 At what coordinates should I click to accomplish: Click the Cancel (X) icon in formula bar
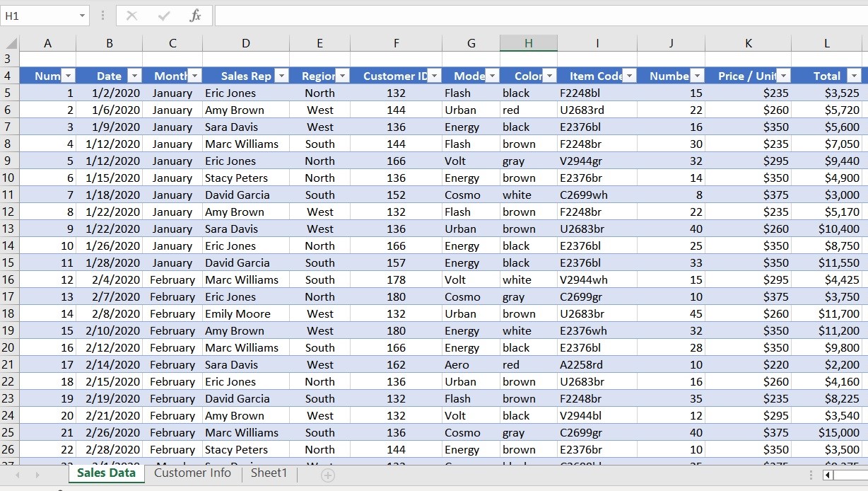(131, 16)
